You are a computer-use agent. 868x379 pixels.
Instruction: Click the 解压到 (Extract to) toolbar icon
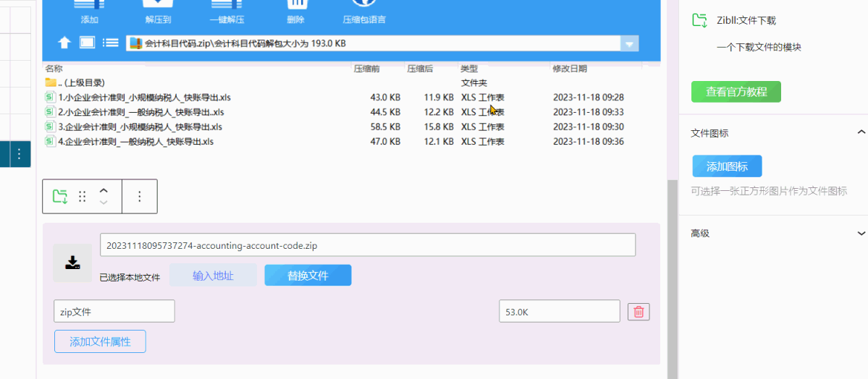[x=158, y=4]
